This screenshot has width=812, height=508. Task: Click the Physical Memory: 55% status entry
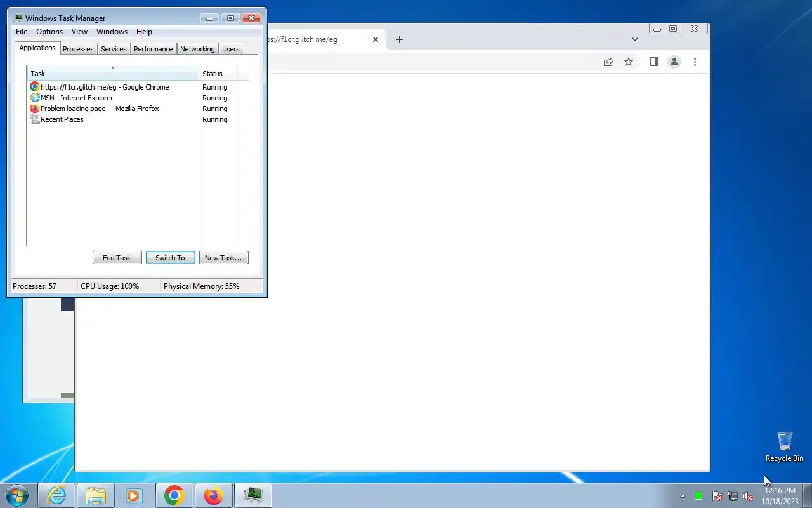click(202, 286)
